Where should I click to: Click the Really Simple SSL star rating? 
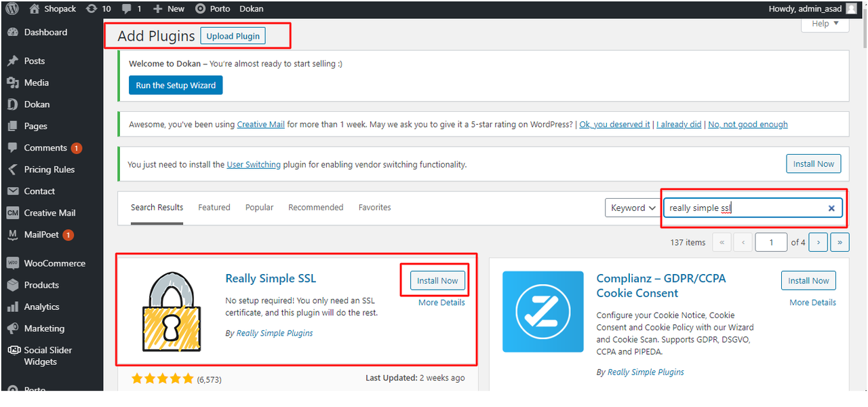coord(163,379)
